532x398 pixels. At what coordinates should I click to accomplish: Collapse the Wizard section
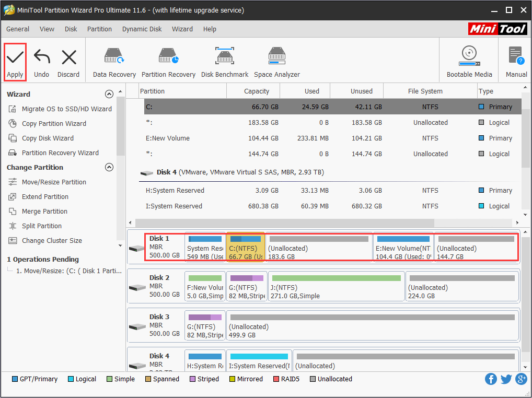[109, 94]
